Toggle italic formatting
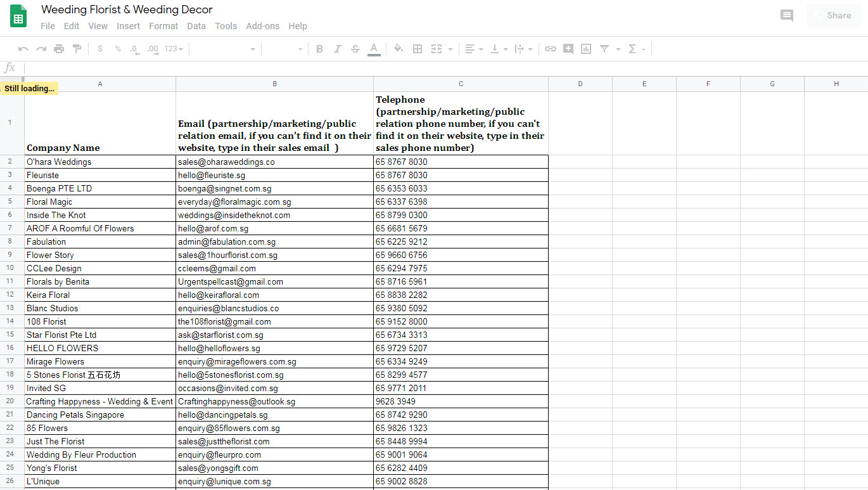The width and height of the screenshot is (868, 490). click(x=337, y=48)
